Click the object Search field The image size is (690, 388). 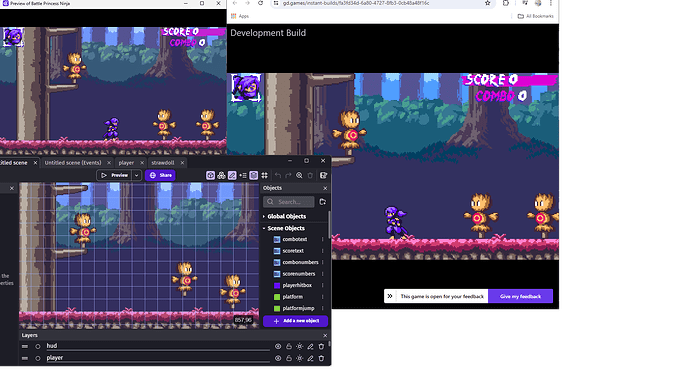click(x=289, y=202)
